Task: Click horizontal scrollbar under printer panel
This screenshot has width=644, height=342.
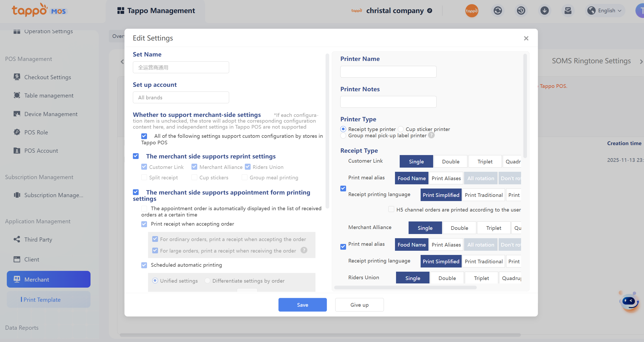Action: 405,287
